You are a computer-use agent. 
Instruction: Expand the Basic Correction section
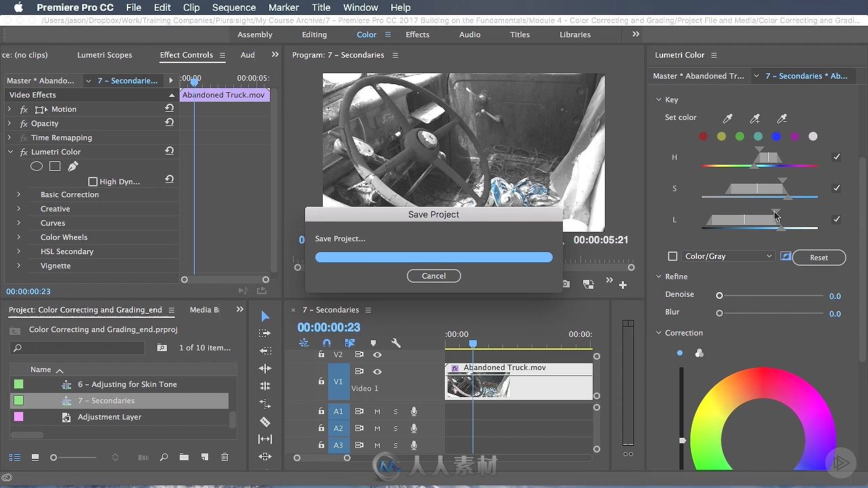[18, 195]
